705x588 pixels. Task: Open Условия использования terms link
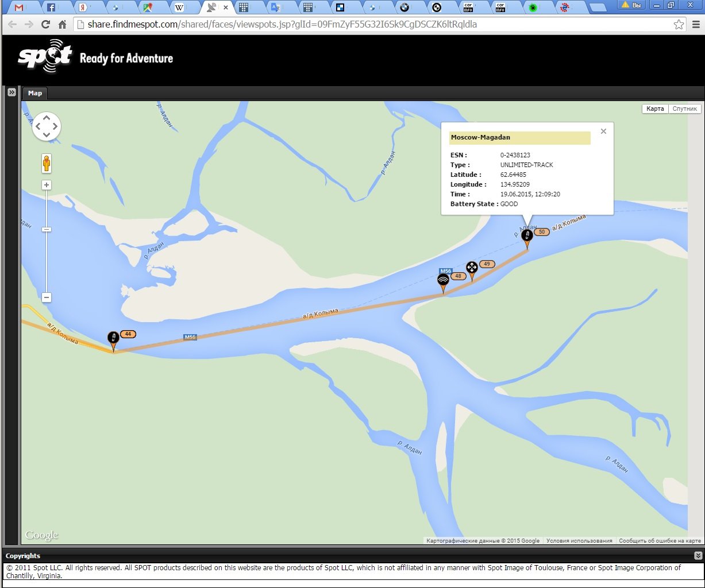click(579, 541)
